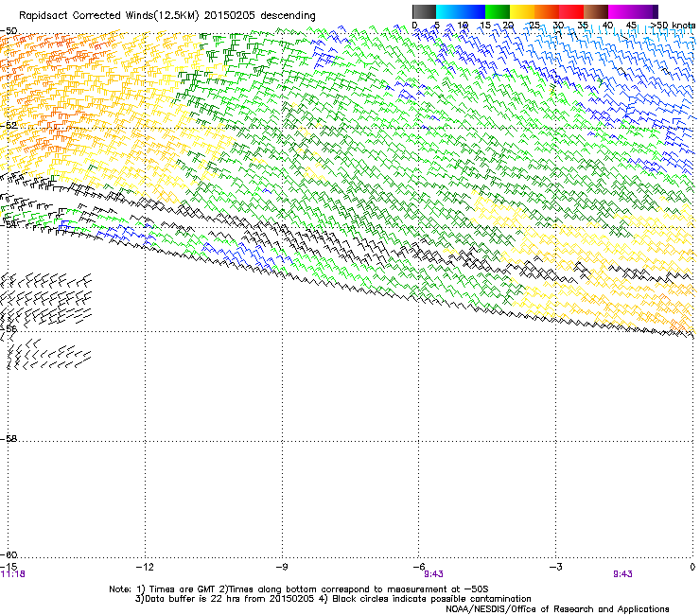Select the red 30-35 knots legend swatch
This screenshot has height=615, width=700.
pyautogui.click(x=571, y=11)
